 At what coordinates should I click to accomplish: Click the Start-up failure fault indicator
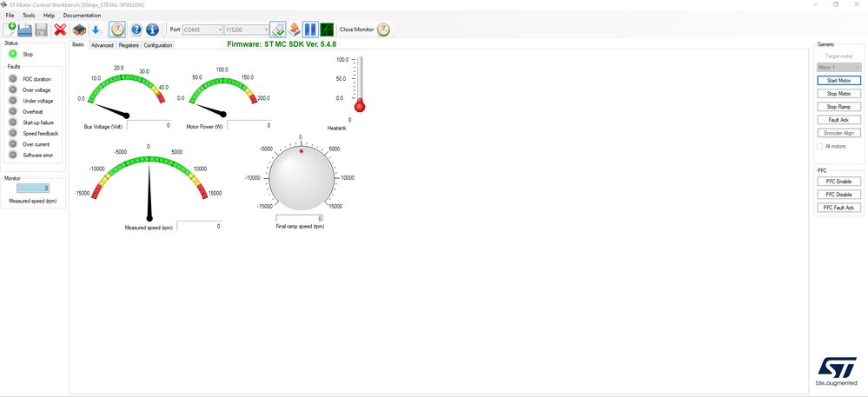pos(13,122)
